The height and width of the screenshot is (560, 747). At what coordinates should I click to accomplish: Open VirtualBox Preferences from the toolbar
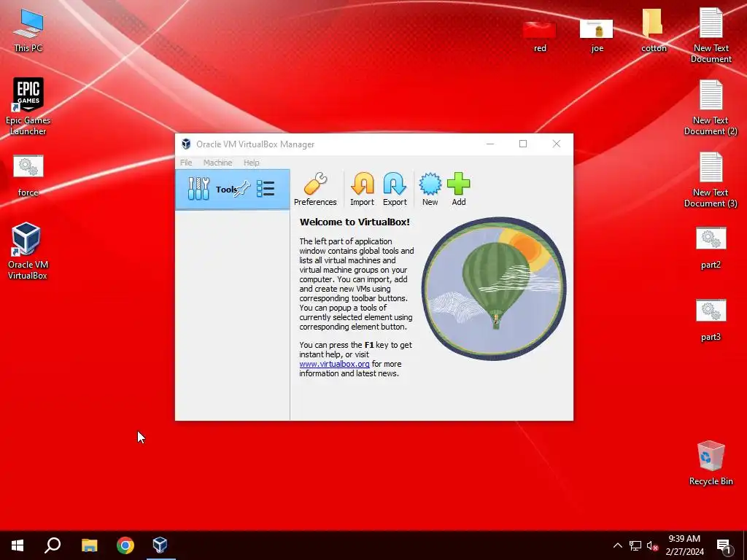[x=315, y=189]
